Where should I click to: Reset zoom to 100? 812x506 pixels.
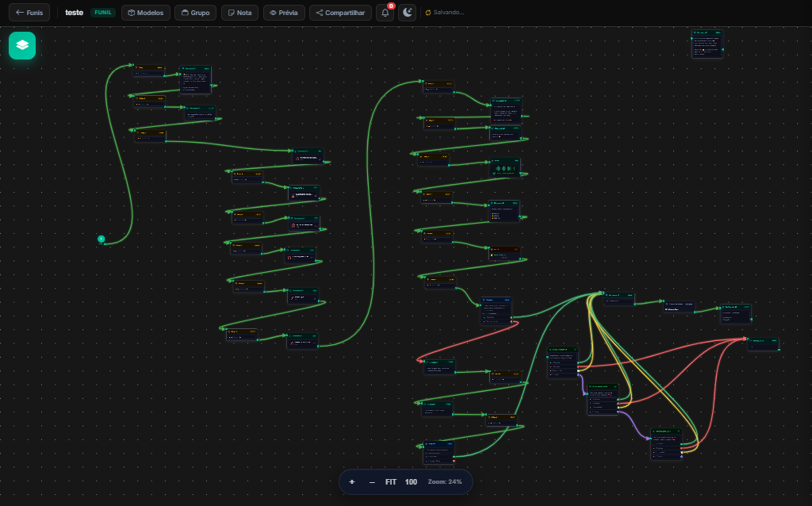(x=412, y=481)
